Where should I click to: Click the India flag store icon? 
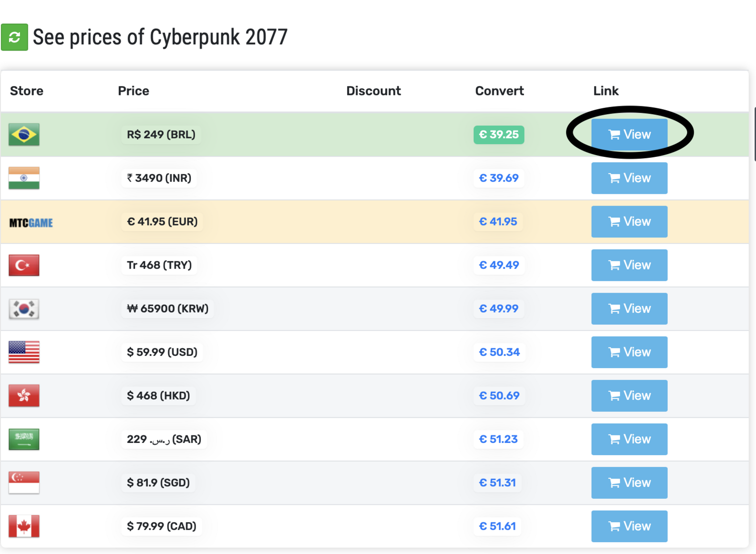(x=24, y=178)
